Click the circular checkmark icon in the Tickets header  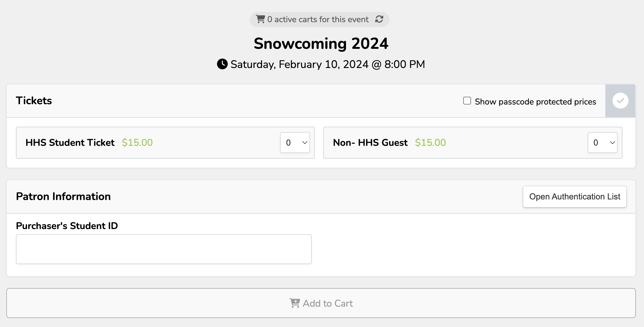pyautogui.click(x=620, y=101)
